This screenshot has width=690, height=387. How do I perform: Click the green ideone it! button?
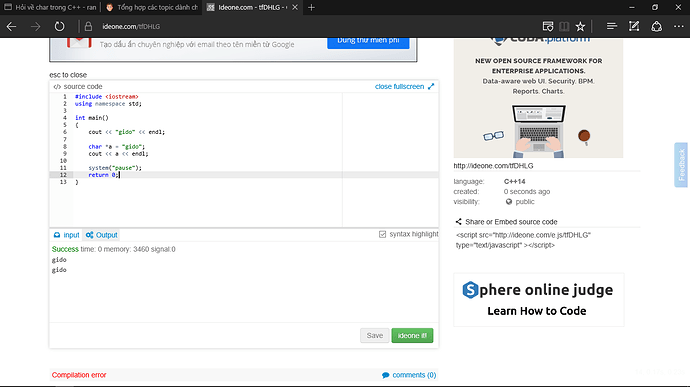pyautogui.click(x=412, y=335)
